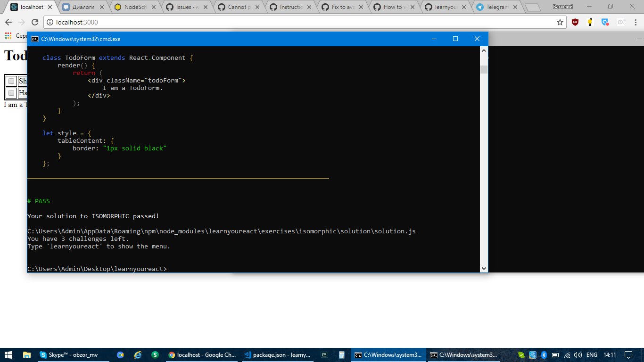Click the Chrome forward arrow
This screenshot has height=362, width=644.
tap(21, 22)
